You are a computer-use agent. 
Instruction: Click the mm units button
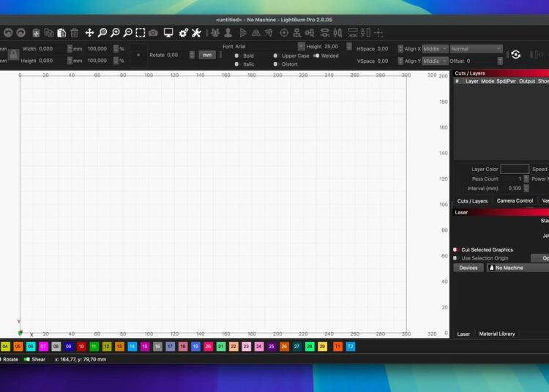pyautogui.click(x=207, y=55)
